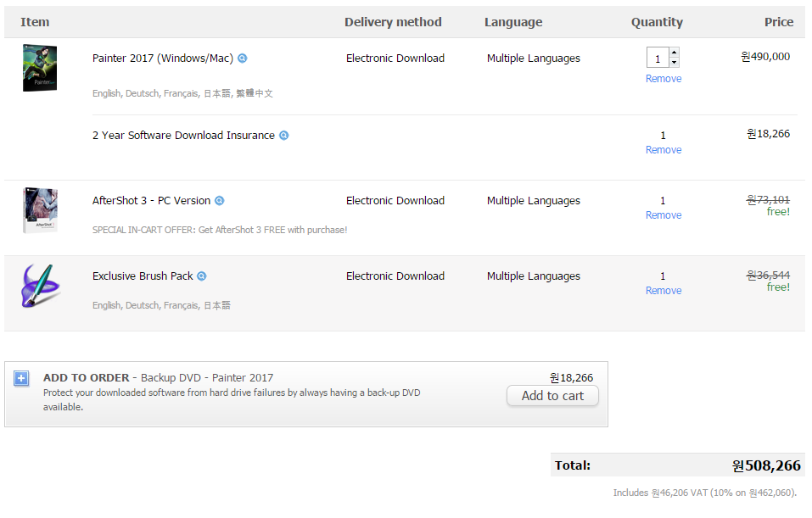Open AfterShot 3 - PC Version title
812x518 pixels.
(x=151, y=201)
